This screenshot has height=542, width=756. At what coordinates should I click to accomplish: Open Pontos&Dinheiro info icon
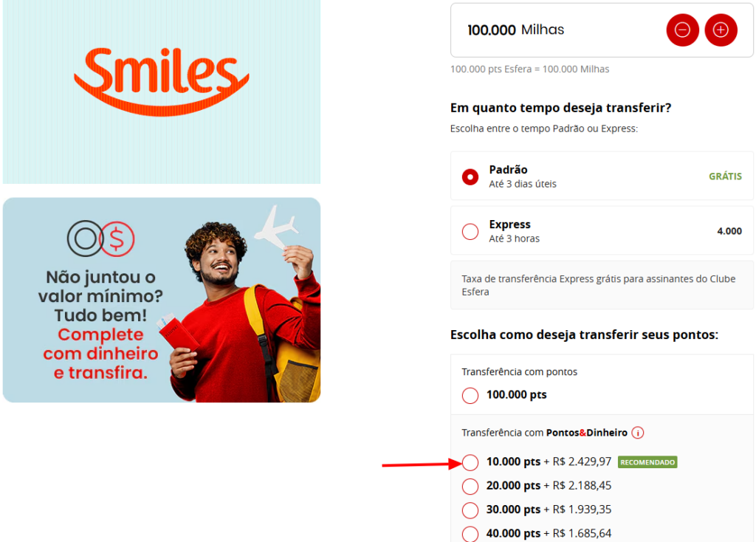pyautogui.click(x=637, y=433)
